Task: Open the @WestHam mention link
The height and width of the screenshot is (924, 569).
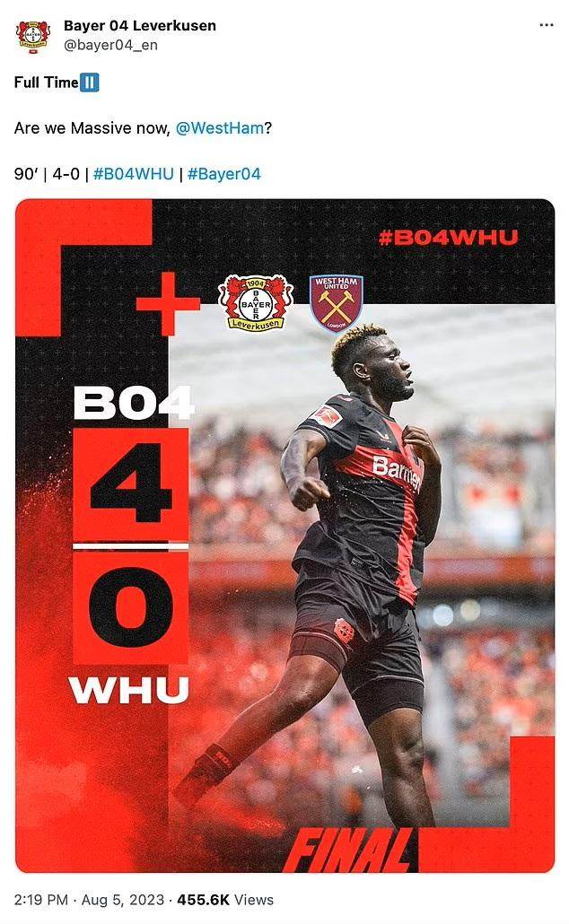Action: point(220,128)
